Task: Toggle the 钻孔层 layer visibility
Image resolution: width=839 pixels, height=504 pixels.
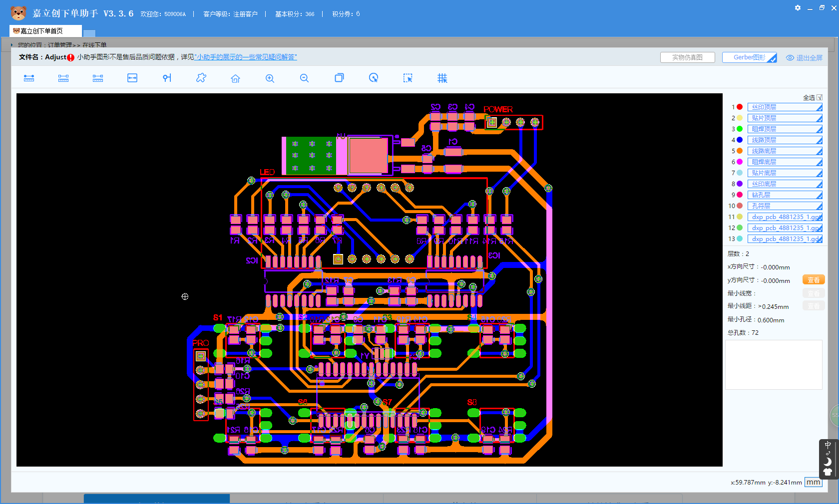Action: [785, 195]
